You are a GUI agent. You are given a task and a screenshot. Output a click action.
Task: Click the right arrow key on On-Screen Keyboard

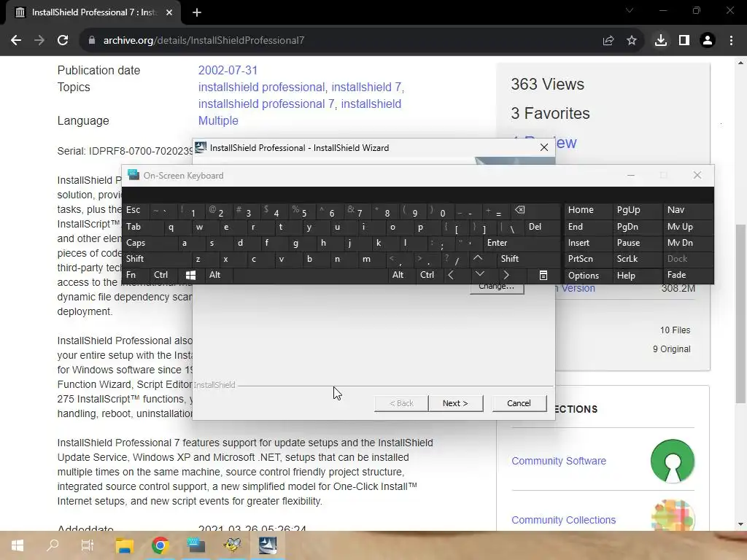(x=506, y=275)
